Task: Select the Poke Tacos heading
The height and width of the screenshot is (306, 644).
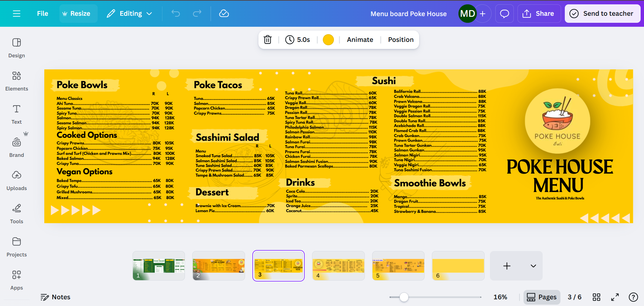Action: [x=218, y=85]
